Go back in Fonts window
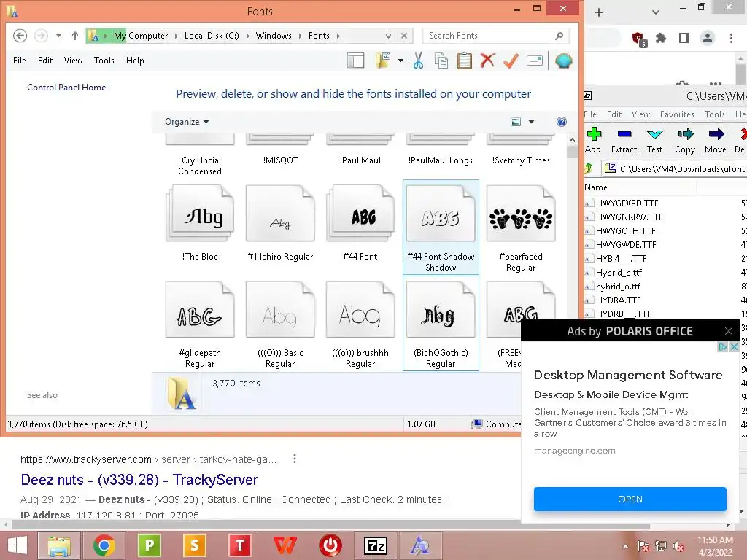Viewport: 747px width, 560px height. [20, 36]
